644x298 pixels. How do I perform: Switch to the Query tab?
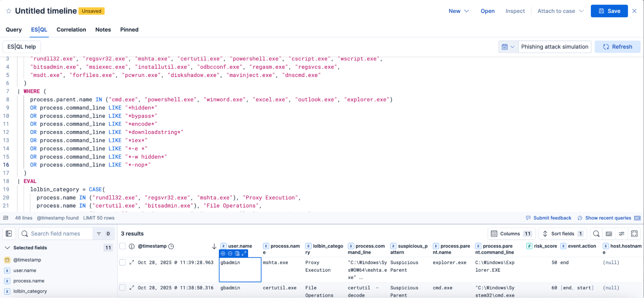click(14, 30)
